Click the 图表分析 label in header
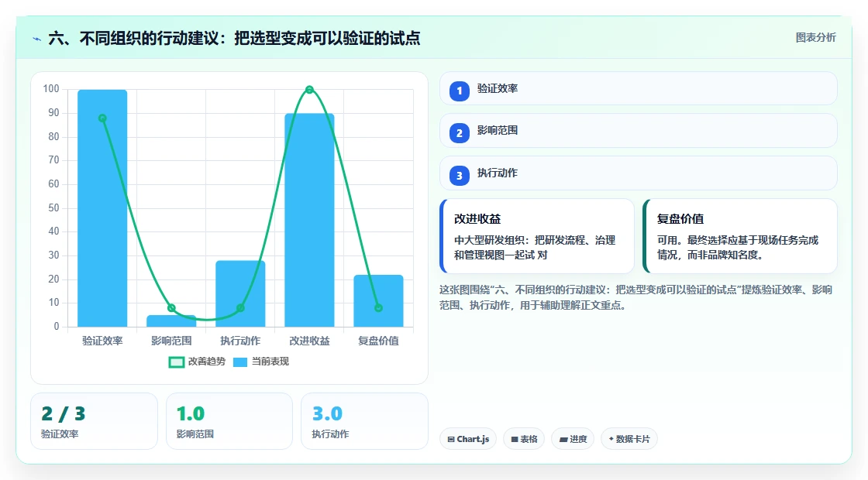This screenshot has height=480, width=868. tap(815, 38)
